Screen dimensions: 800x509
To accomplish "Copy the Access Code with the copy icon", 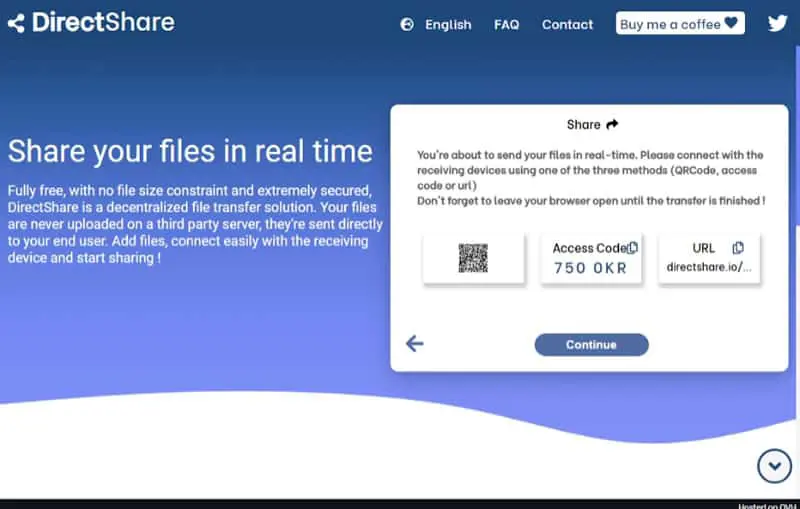I will click(x=632, y=248).
